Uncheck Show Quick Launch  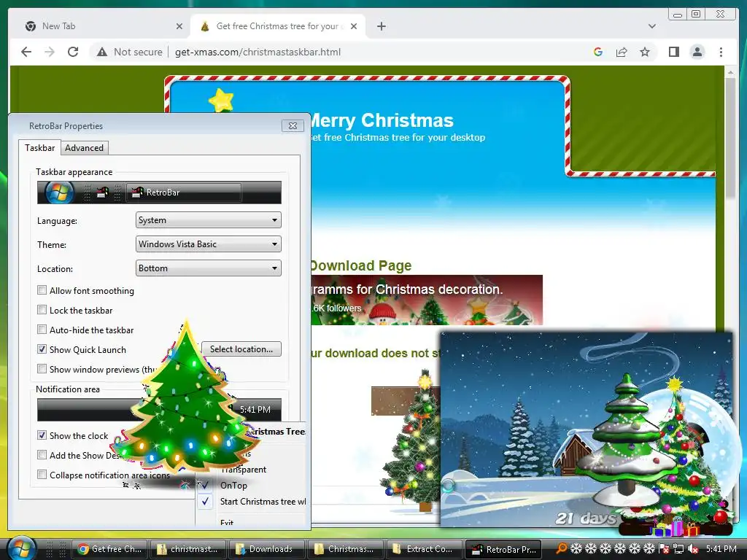[42, 349]
